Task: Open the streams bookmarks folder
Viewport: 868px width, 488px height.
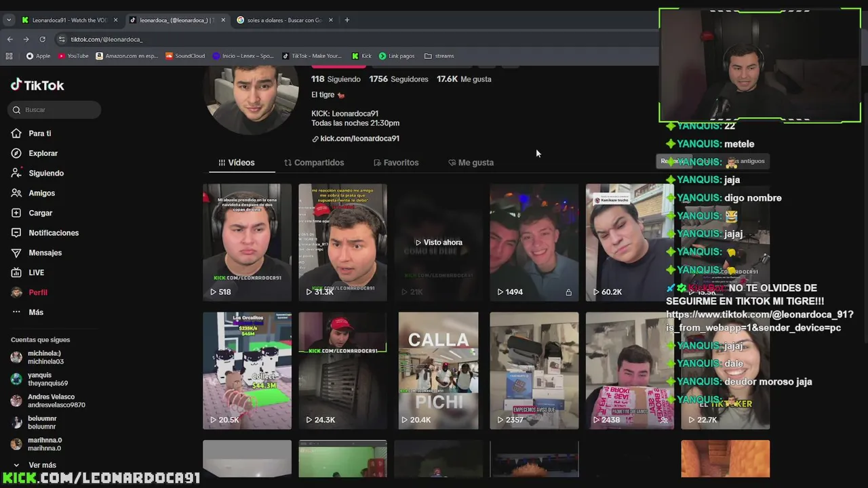Action: 439,56
